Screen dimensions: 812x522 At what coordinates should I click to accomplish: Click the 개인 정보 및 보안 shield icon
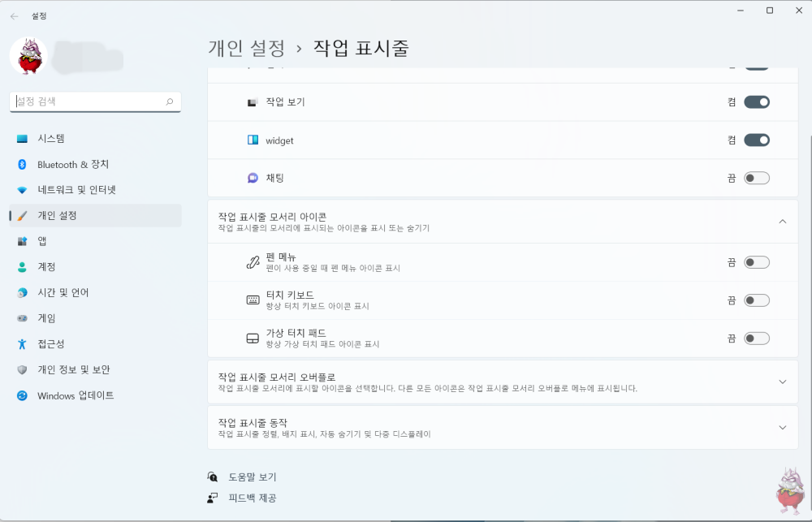click(x=22, y=369)
